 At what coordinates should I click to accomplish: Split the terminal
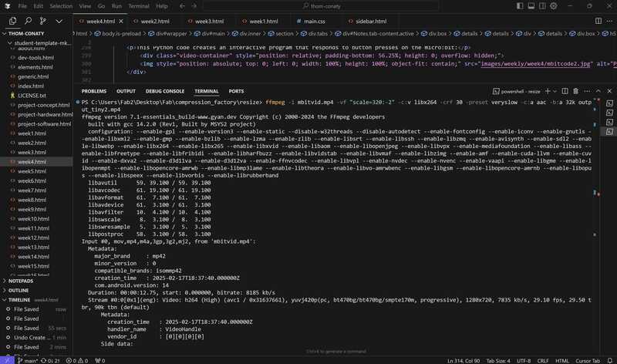(565, 91)
